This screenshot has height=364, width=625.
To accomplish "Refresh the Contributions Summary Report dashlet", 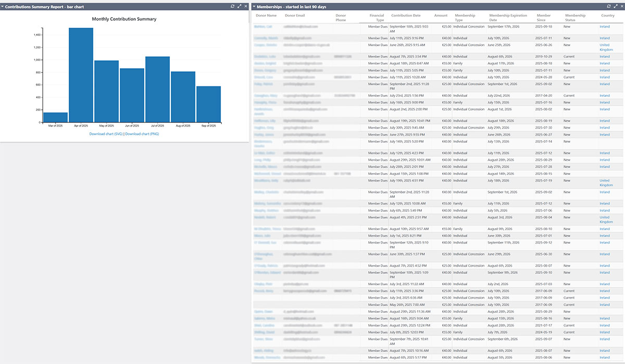I will [x=233, y=6].
